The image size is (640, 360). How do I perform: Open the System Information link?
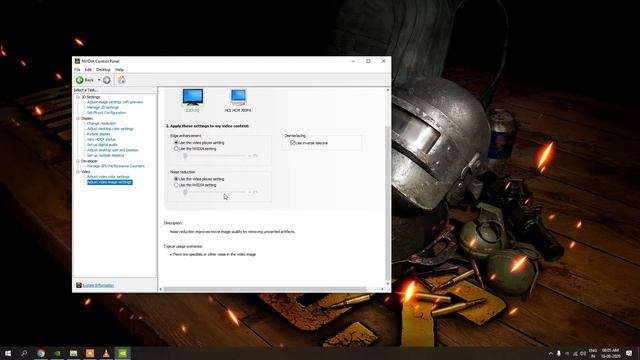tap(98, 285)
